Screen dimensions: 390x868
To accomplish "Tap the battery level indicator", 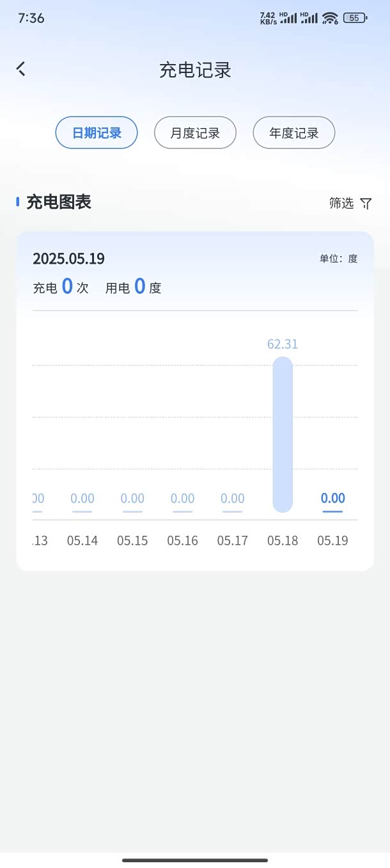I will (x=355, y=18).
